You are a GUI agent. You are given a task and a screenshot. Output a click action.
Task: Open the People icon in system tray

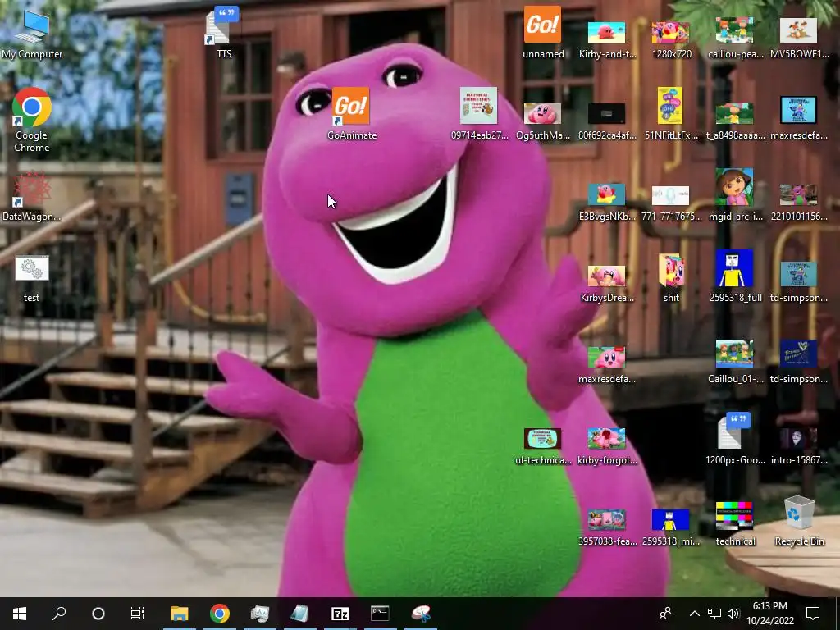[665, 614]
